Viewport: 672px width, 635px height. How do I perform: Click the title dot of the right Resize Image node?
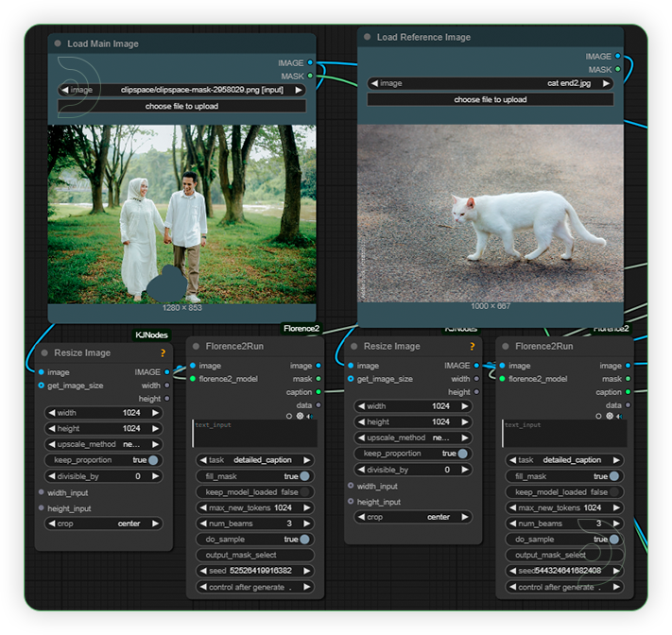tap(354, 346)
